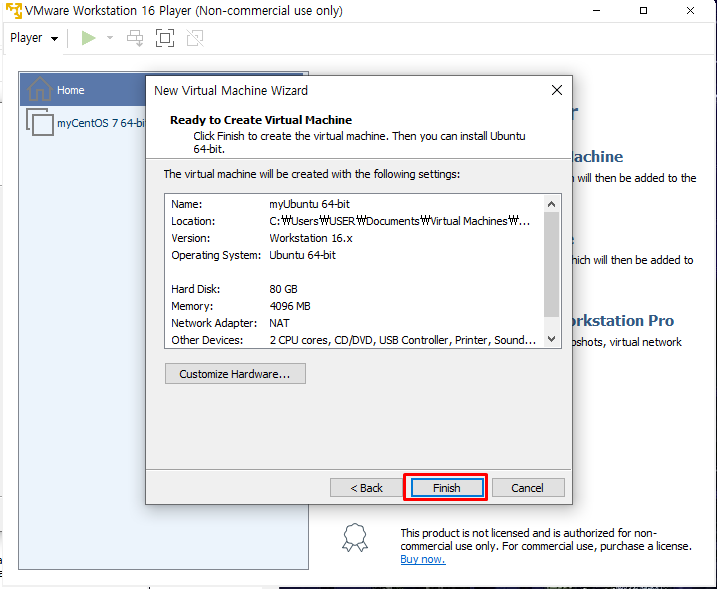Click the Send Ctrl+Alt+Del toolbar icon
The image size is (717, 589).
[x=135, y=38]
